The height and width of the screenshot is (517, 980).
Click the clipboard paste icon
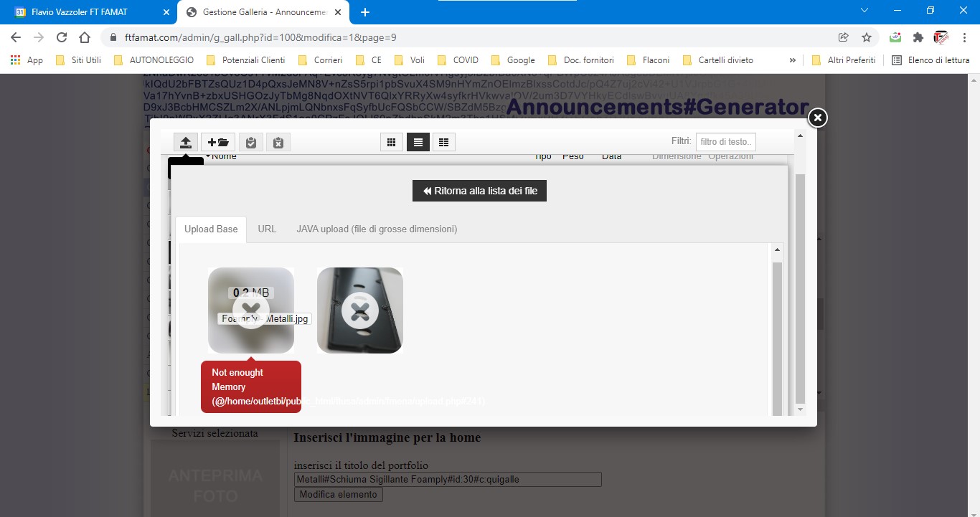click(250, 142)
